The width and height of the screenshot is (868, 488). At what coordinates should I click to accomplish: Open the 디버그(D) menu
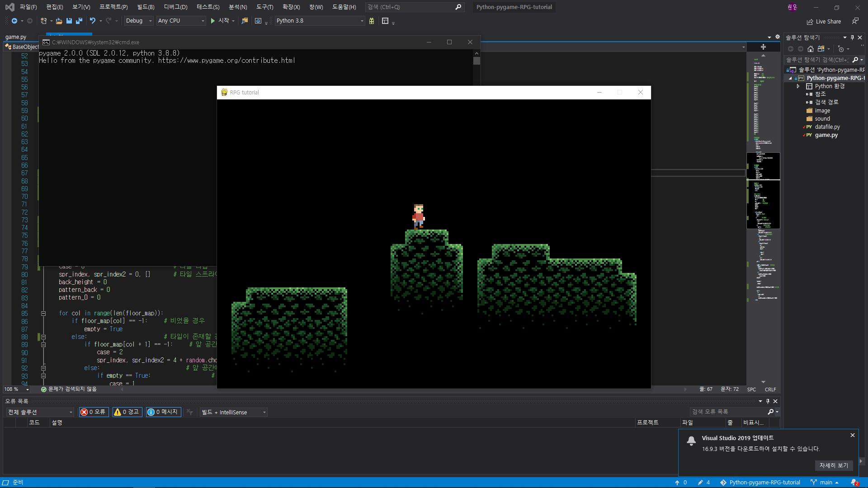point(175,7)
